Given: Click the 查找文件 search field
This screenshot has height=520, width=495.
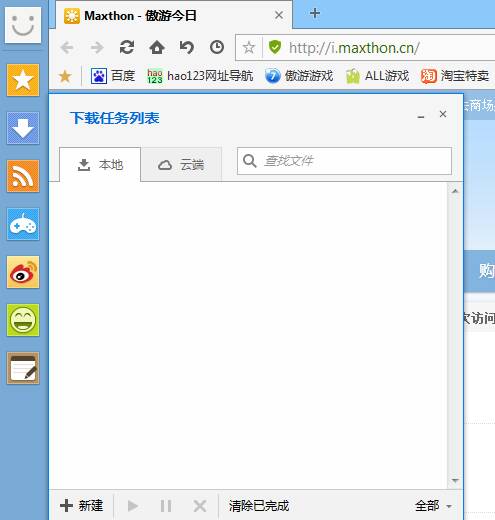Looking at the screenshot, I should [344, 161].
